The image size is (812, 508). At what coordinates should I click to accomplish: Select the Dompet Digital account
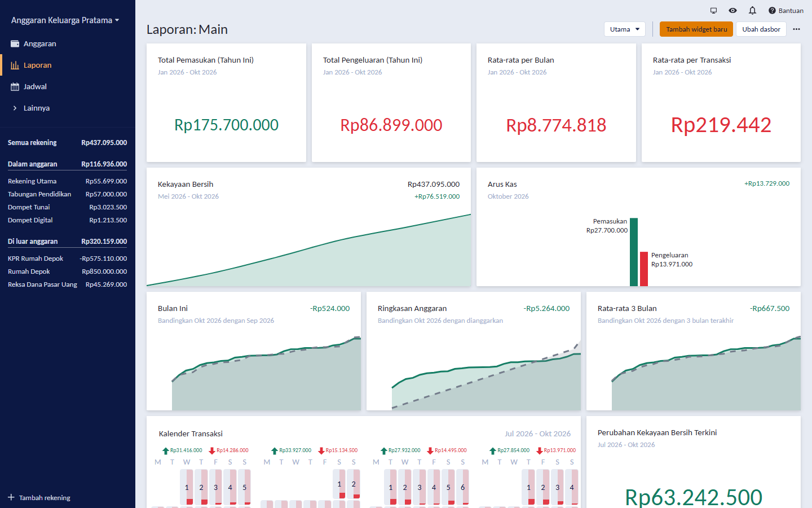click(68, 220)
